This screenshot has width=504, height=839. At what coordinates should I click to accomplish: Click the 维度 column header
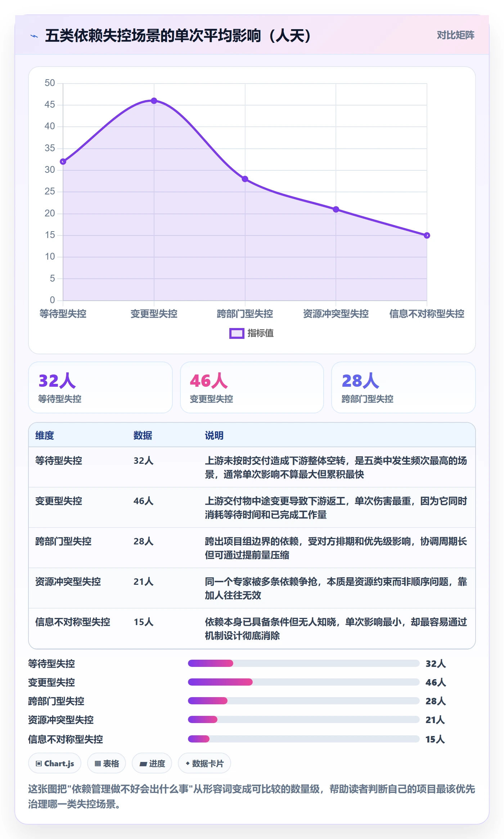coord(45,435)
